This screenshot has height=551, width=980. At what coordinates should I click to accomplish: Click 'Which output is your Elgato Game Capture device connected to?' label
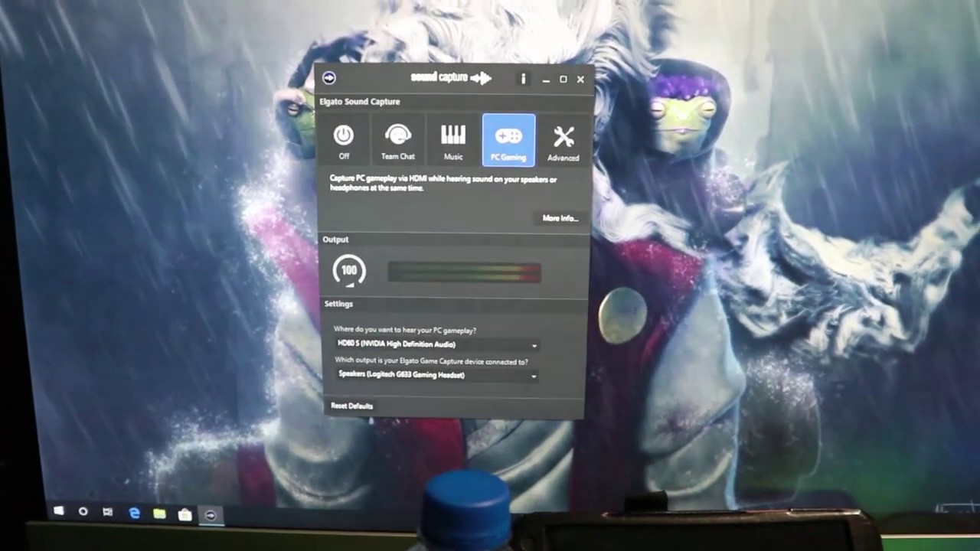[431, 361]
